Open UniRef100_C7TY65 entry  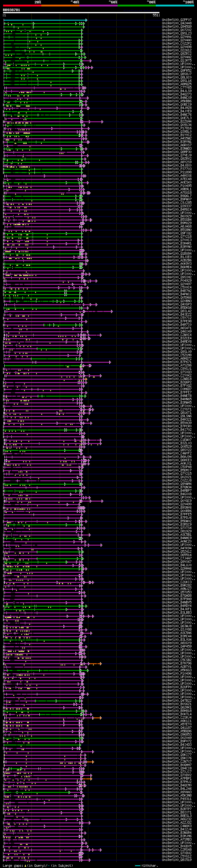pos(177,88)
